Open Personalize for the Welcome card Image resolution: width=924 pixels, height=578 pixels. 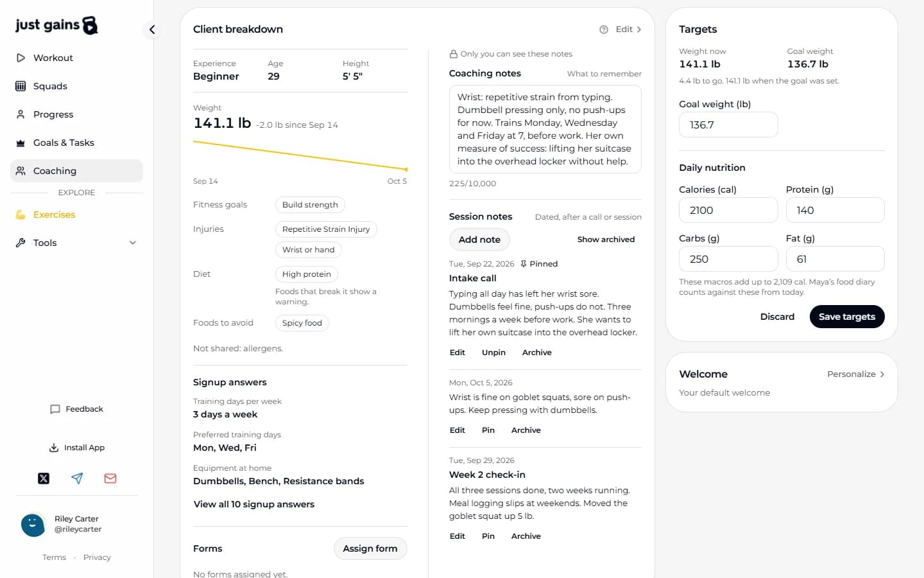click(x=856, y=374)
